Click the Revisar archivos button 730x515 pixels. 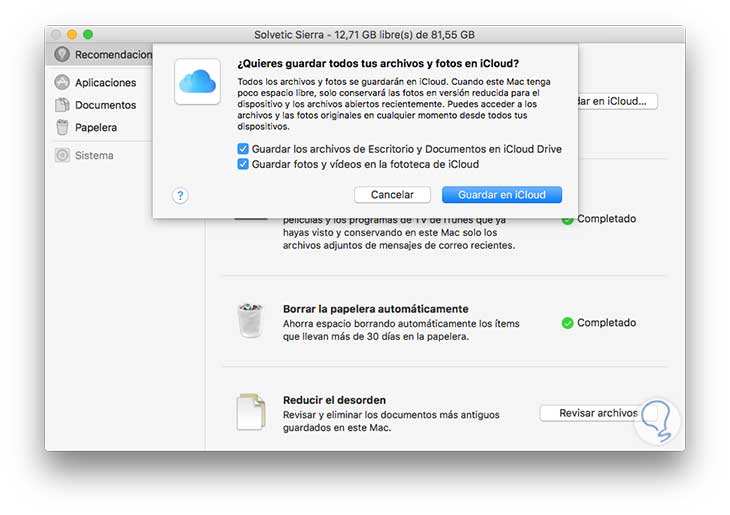point(598,413)
